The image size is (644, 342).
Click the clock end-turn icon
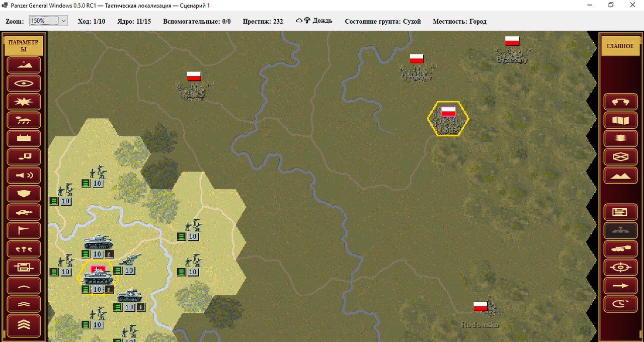(620, 304)
